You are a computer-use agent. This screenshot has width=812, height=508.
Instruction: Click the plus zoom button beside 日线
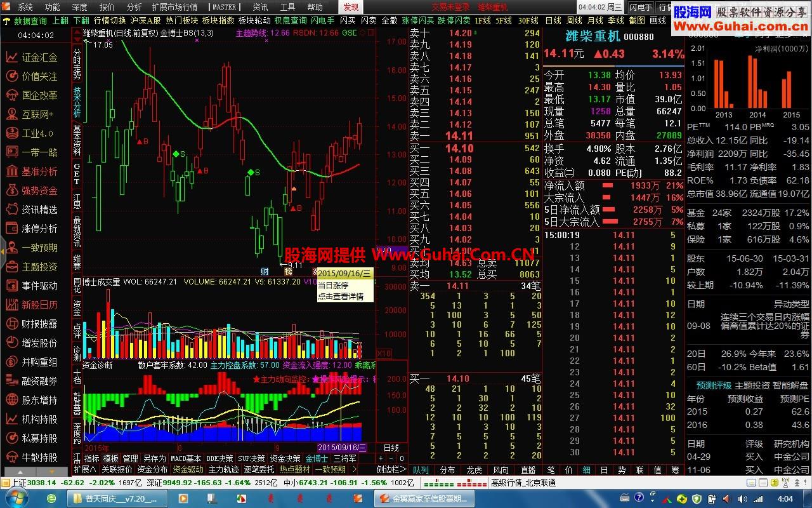381,458
